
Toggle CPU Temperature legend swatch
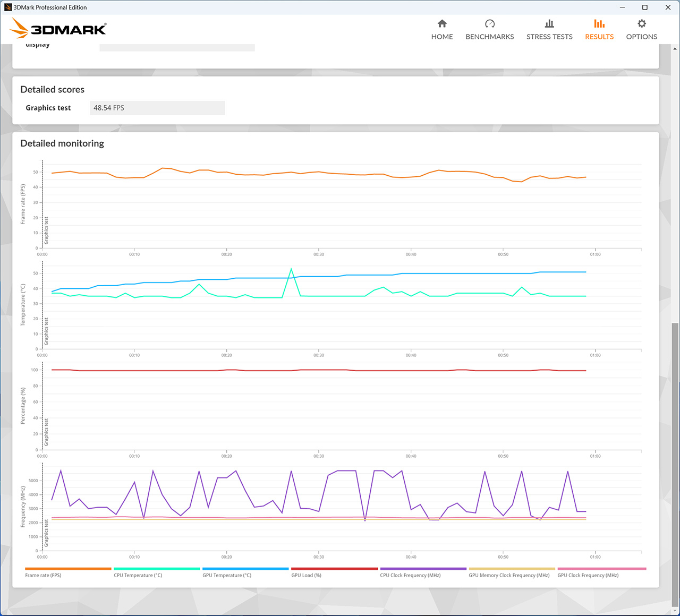tap(157, 569)
